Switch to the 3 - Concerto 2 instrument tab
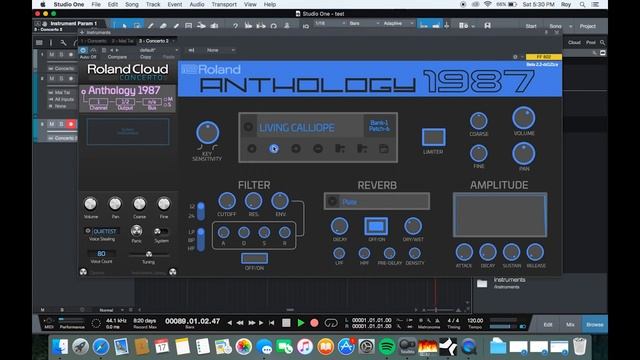 153,41
